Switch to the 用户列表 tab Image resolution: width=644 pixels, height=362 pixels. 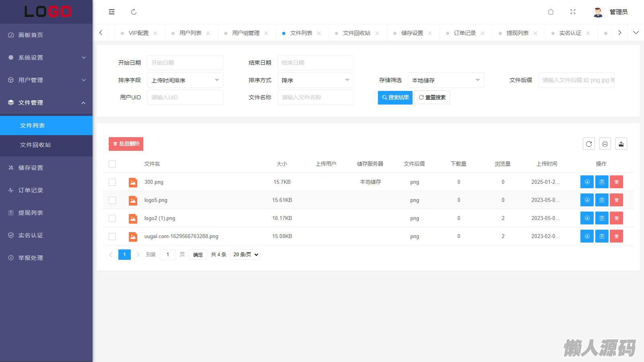190,33
